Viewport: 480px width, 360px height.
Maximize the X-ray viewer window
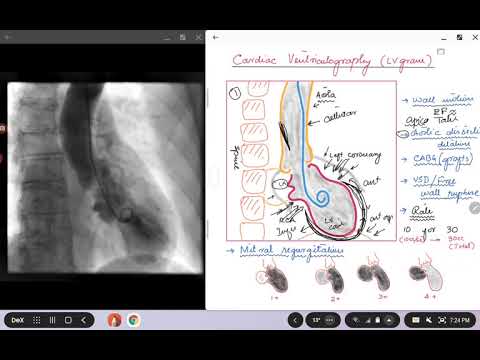(183, 37)
